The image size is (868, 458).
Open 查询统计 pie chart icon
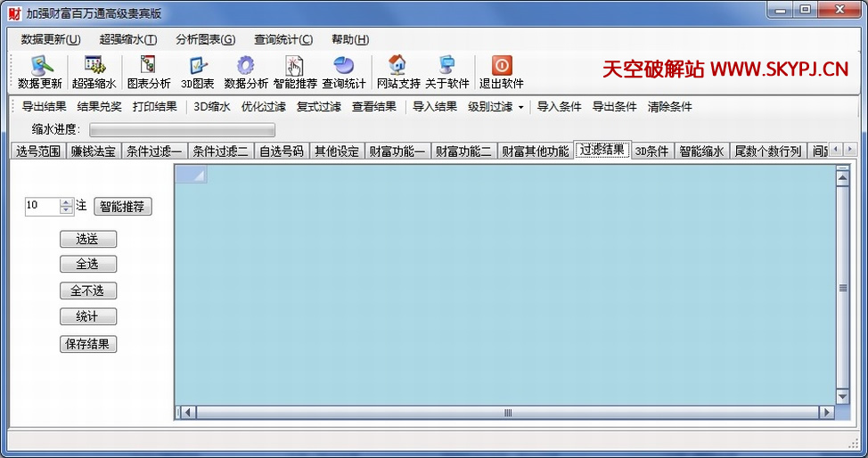(344, 67)
